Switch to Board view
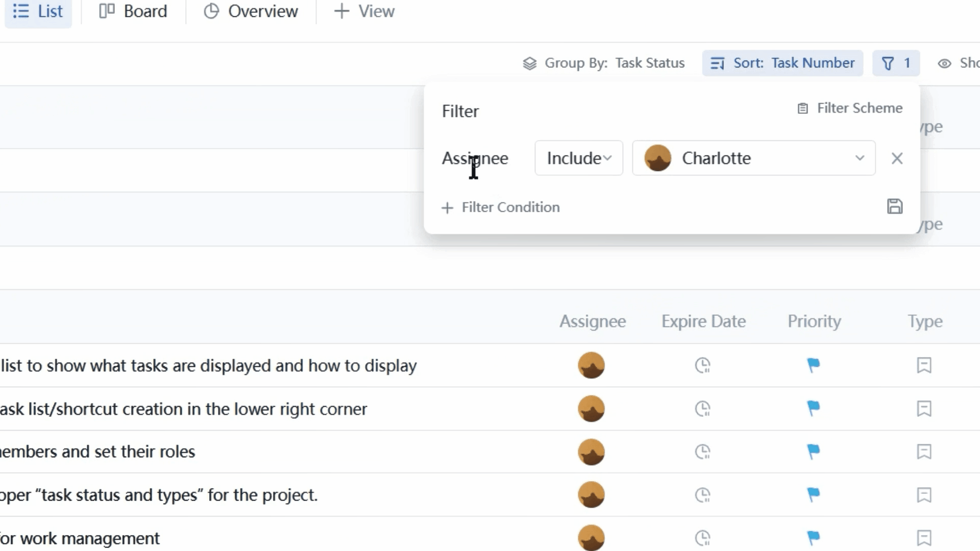The image size is (980, 551). [x=133, y=11]
